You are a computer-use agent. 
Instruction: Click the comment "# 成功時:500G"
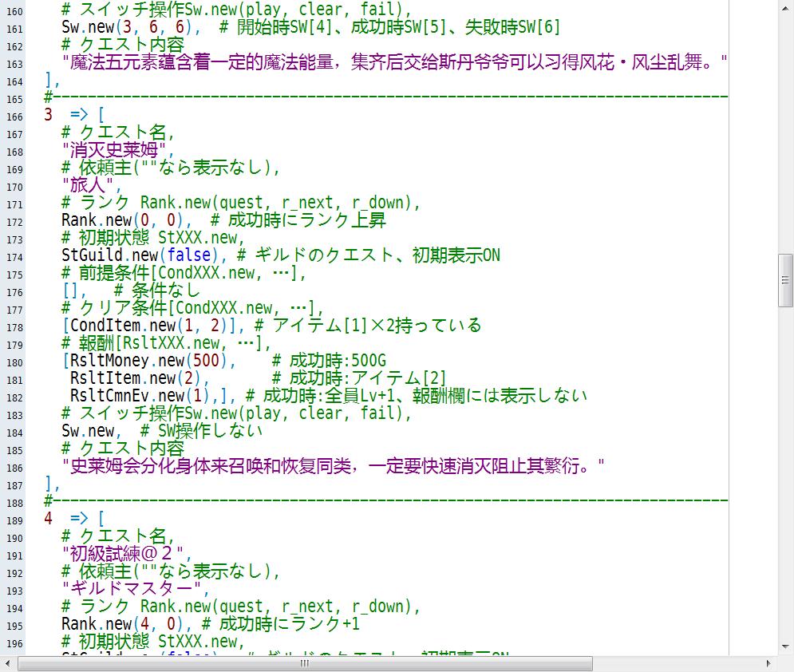click(329, 361)
